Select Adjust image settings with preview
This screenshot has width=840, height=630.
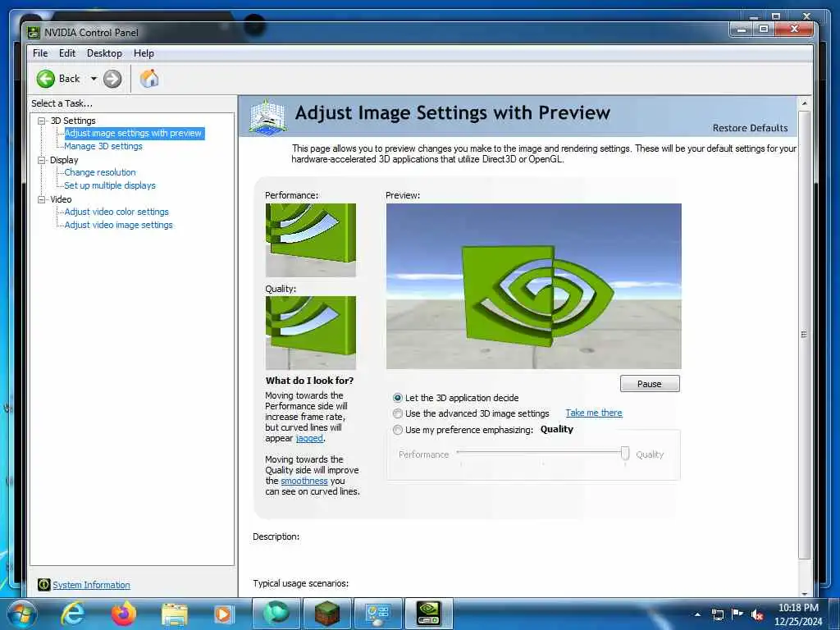click(133, 134)
